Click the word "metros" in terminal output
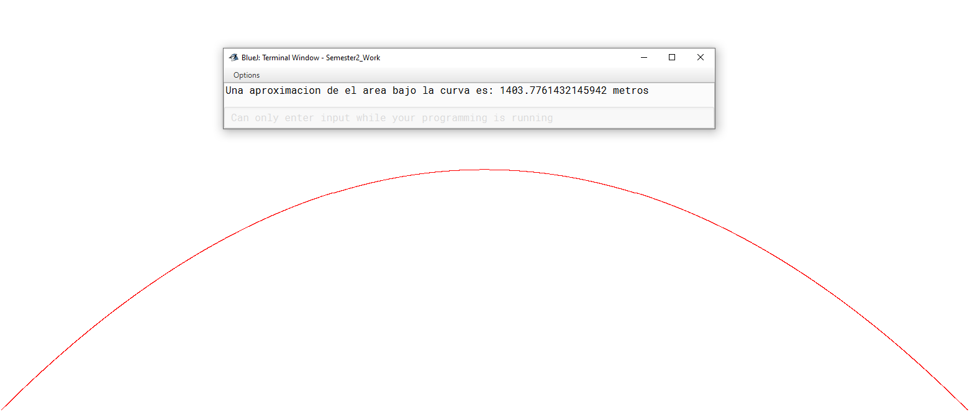 (631, 91)
